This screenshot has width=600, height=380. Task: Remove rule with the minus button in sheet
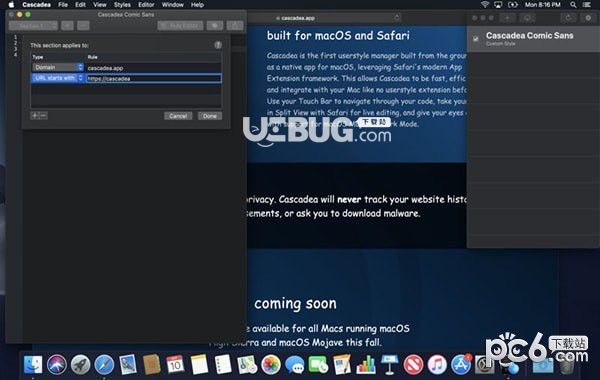pos(43,116)
